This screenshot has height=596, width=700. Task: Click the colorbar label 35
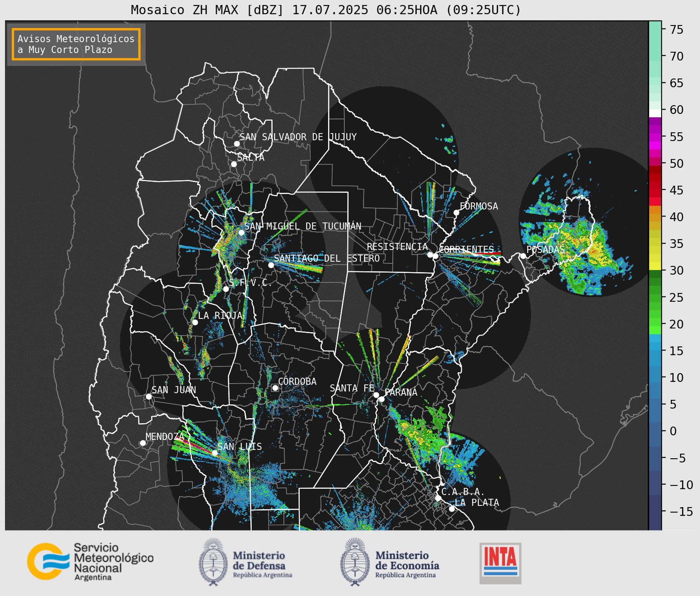tap(677, 244)
